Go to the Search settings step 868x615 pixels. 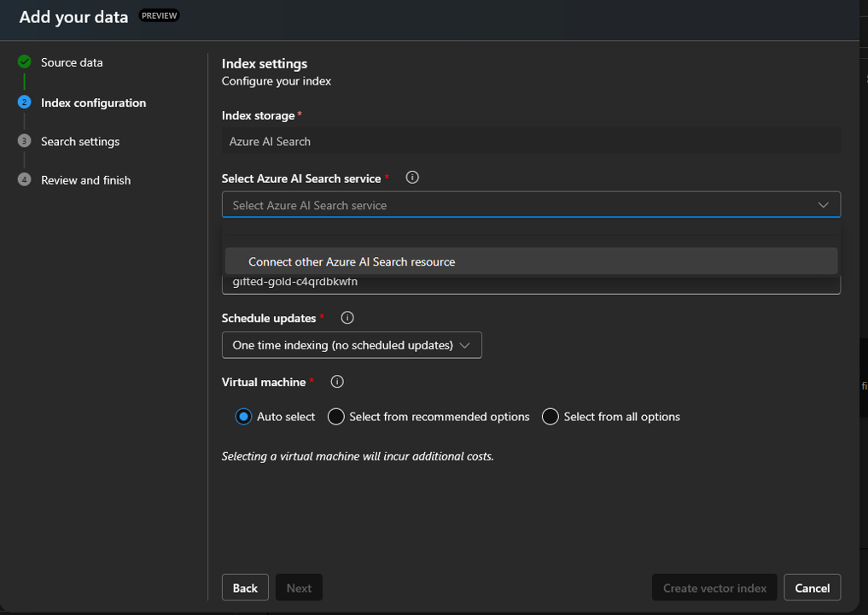(x=81, y=140)
